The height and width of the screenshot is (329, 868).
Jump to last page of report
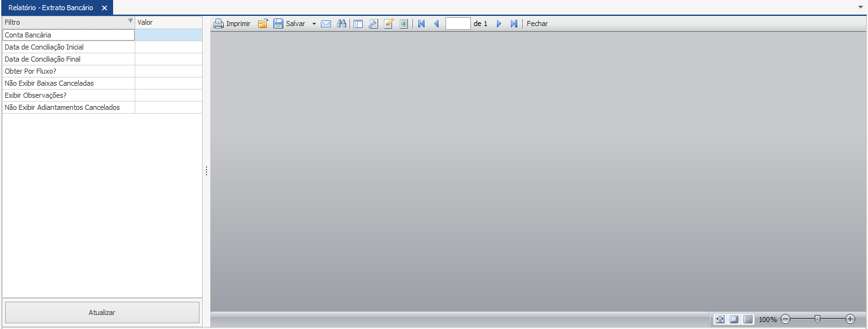point(514,23)
